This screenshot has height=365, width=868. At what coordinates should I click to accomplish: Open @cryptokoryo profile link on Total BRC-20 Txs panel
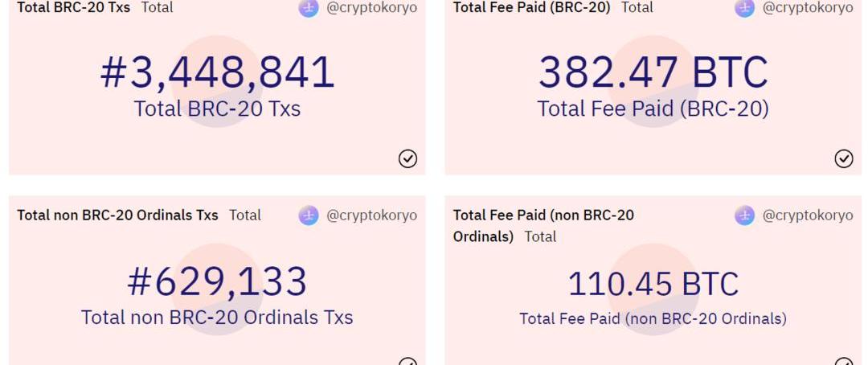tap(372, 8)
